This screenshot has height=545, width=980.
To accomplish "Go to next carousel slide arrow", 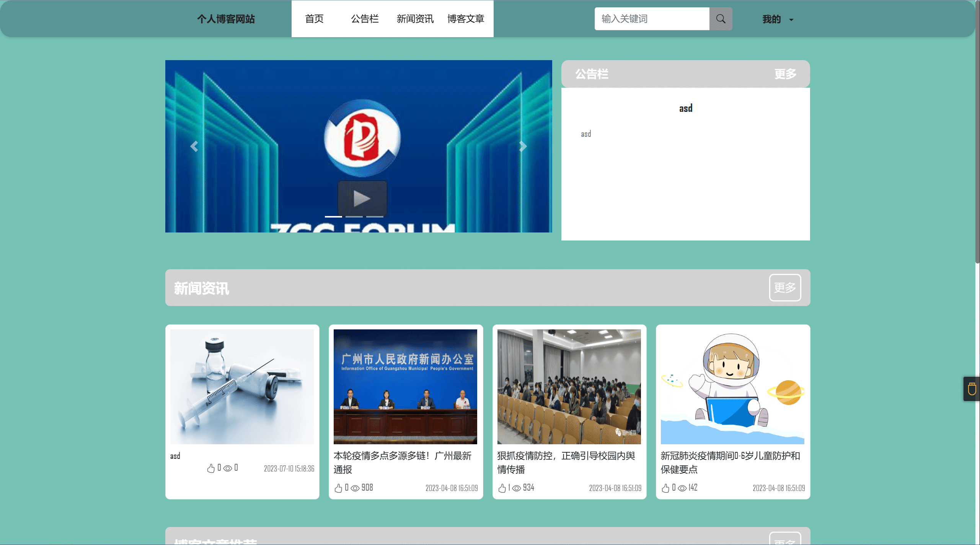I will pos(523,146).
